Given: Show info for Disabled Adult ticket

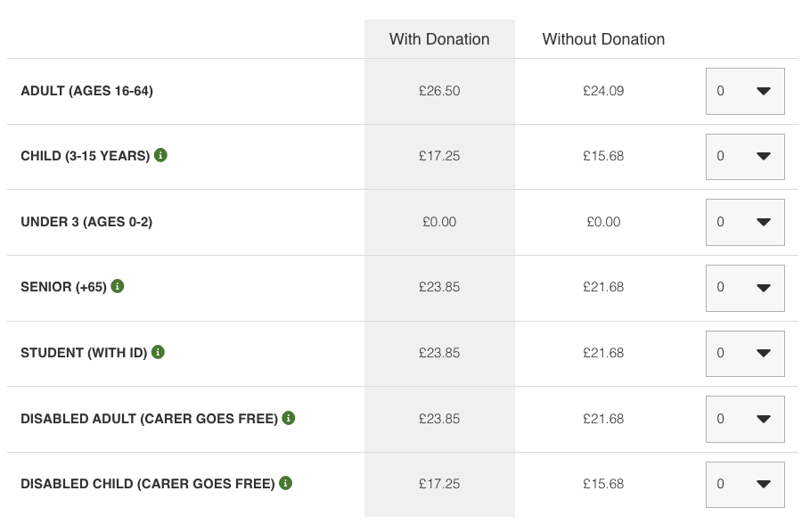Looking at the screenshot, I should pos(289,417).
